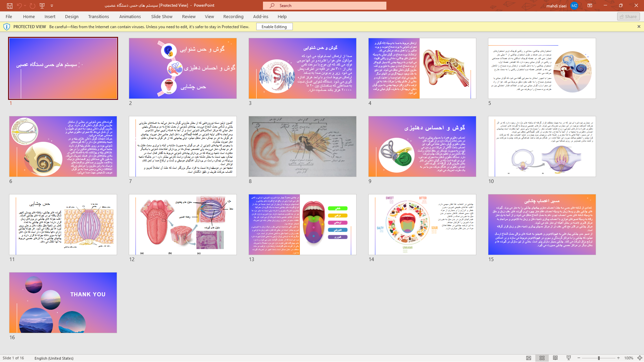Image resolution: width=644 pixels, height=362 pixels.
Task: Enable Editing via the yellow banner button
Action: 274,26
